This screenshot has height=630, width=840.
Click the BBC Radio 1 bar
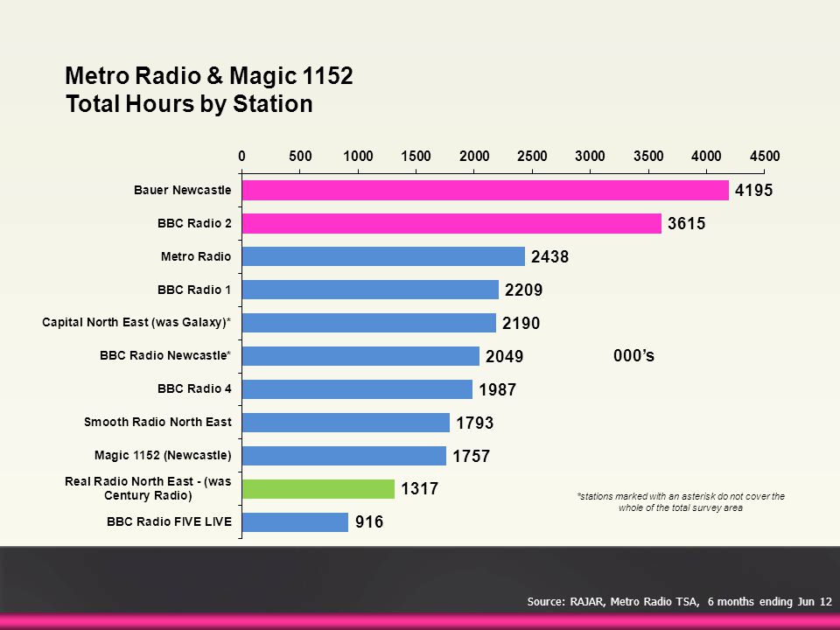370,290
